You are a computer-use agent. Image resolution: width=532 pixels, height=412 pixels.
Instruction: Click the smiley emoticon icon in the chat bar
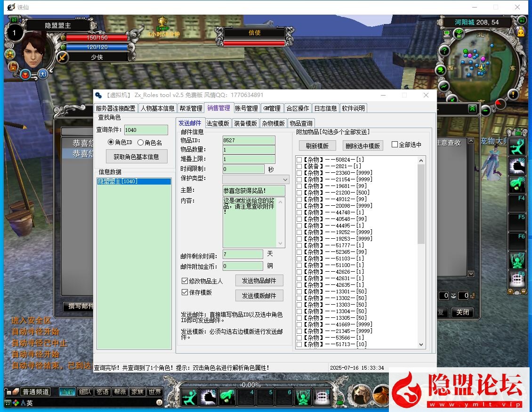tap(159, 402)
